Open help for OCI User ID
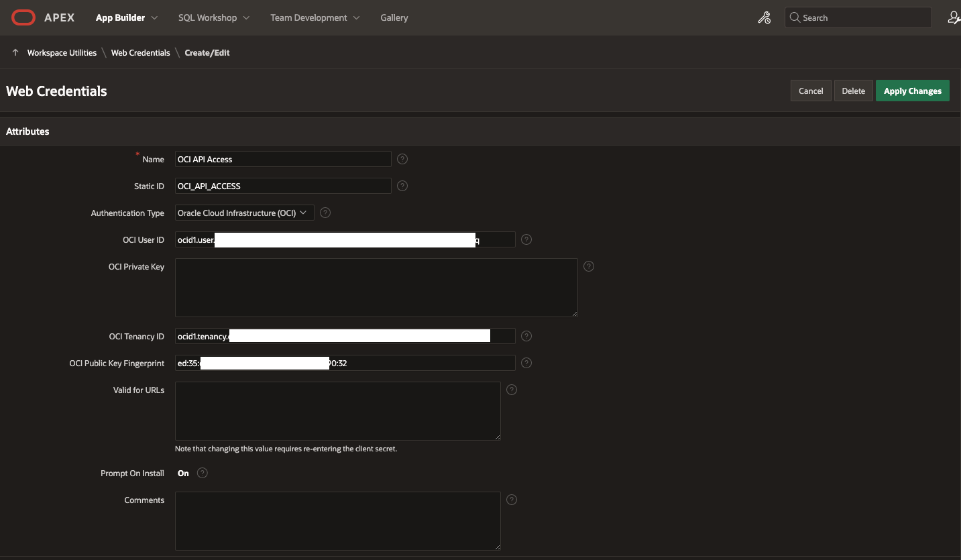This screenshot has height=560, width=961. click(526, 239)
